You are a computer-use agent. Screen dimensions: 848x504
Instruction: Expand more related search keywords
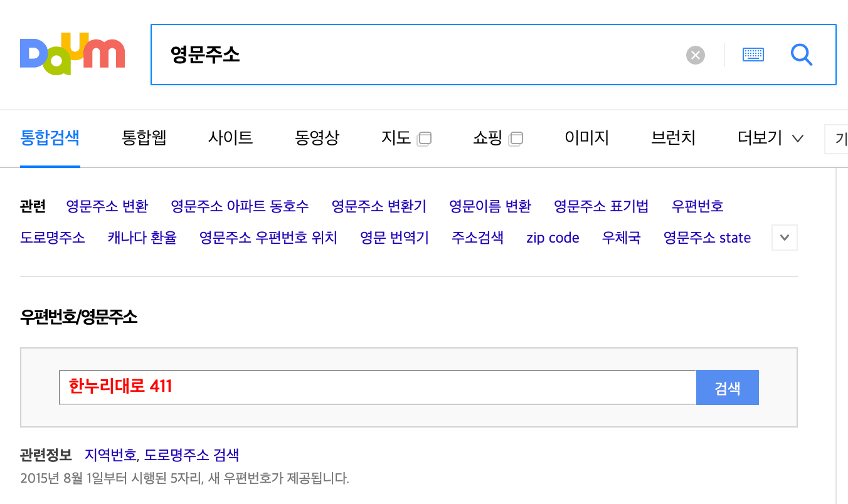coord(784,238)
